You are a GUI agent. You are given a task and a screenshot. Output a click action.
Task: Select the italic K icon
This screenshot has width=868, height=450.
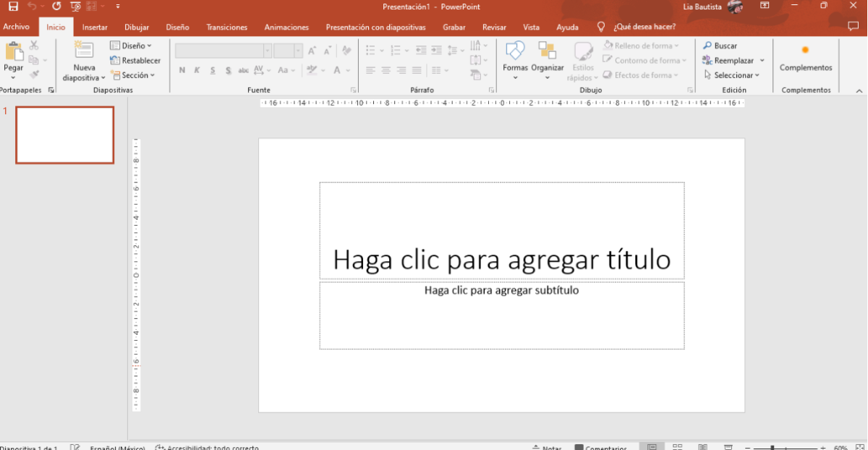[197, 70]
